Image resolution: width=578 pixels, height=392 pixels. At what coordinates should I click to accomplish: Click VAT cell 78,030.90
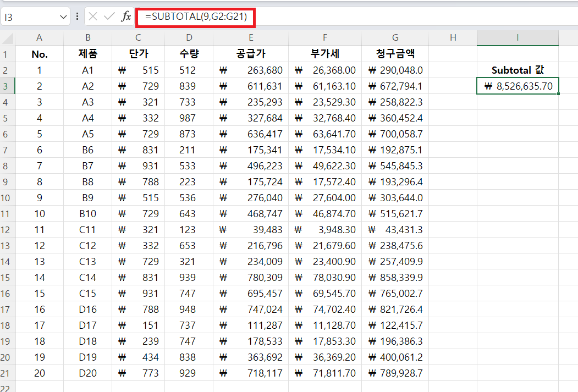pos(325,278)
